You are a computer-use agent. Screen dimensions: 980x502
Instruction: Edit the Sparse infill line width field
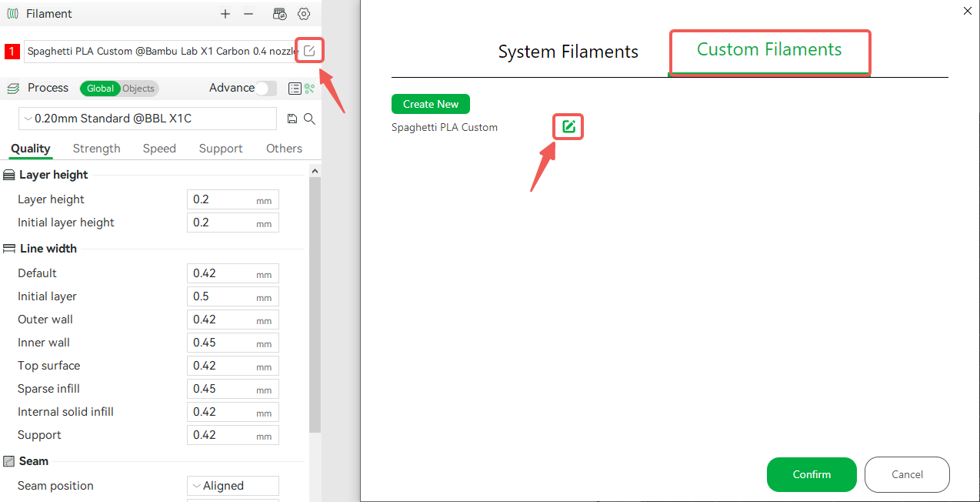pyautogui.click(x=233, y=389)
